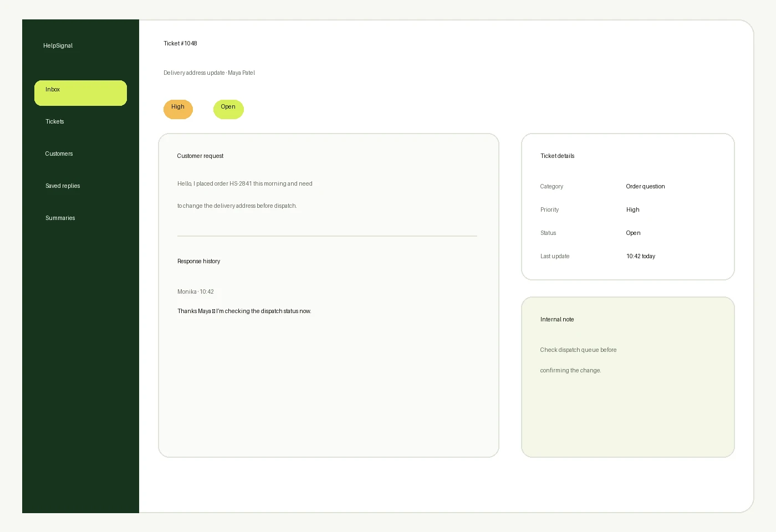Viewport: 776px width, 532px height.
Task: Click the High value in Ticket details
Action: (x=633, y=209)
